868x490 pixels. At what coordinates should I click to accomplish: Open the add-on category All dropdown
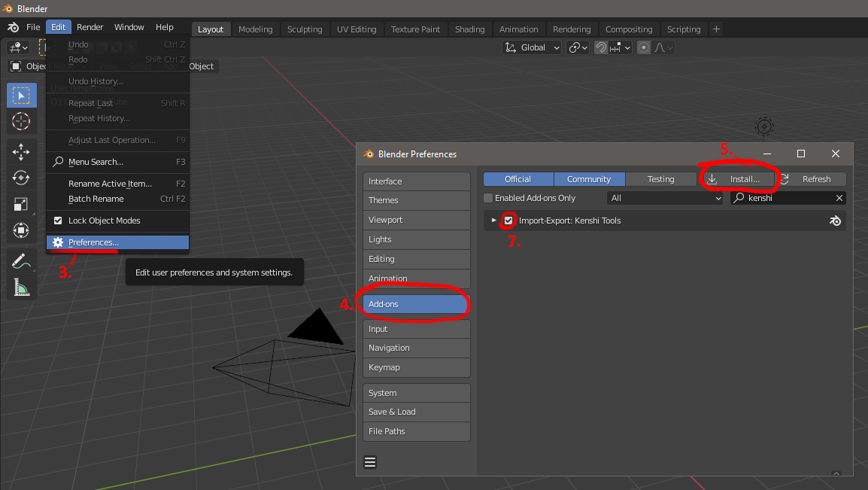pos(665,198)
